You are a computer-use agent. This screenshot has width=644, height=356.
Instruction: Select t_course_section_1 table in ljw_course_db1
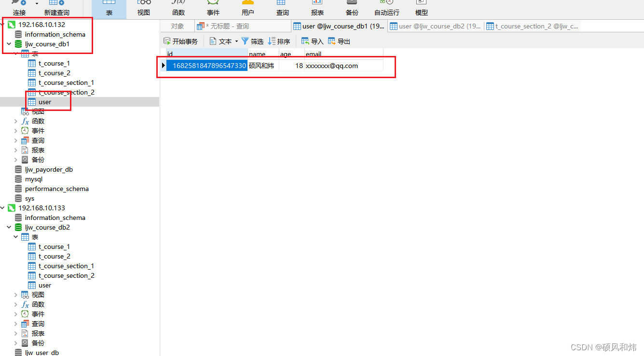click(x=66, y=82)
